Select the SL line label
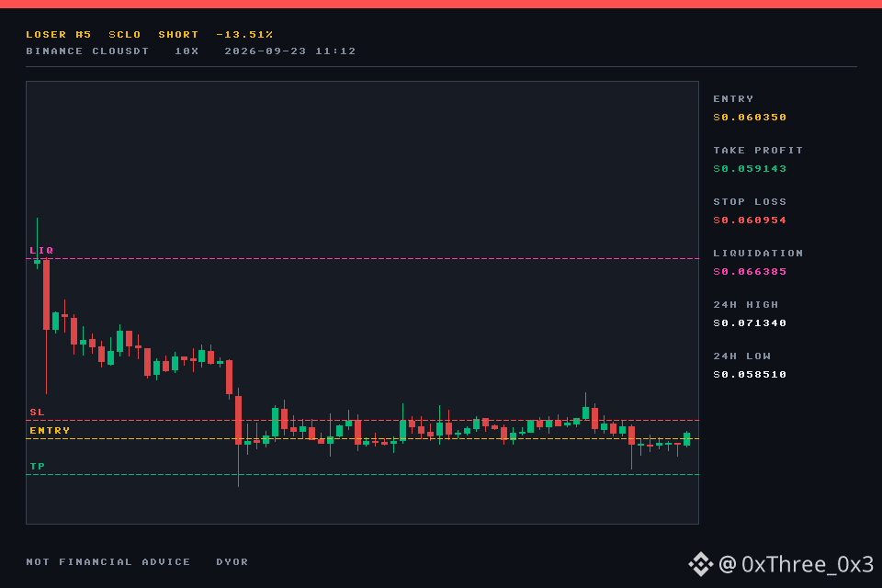This screenshot has height=588, width=882. 37,413
